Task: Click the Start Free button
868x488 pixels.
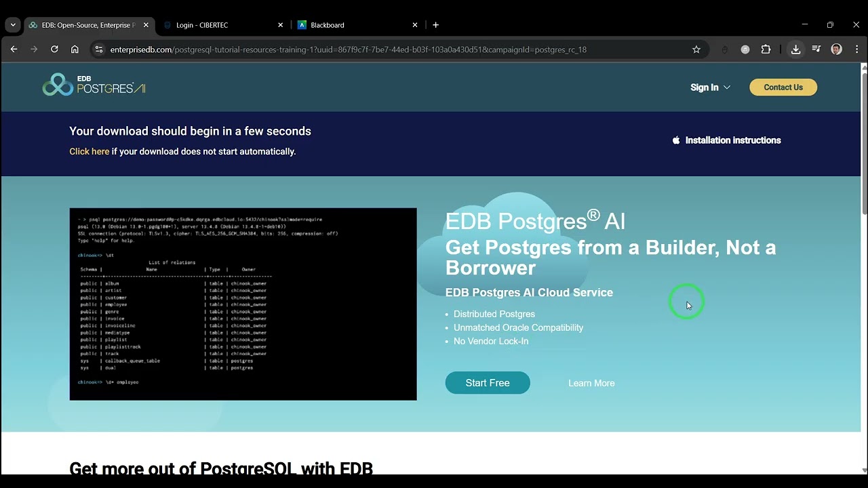Action: point(488,383)
